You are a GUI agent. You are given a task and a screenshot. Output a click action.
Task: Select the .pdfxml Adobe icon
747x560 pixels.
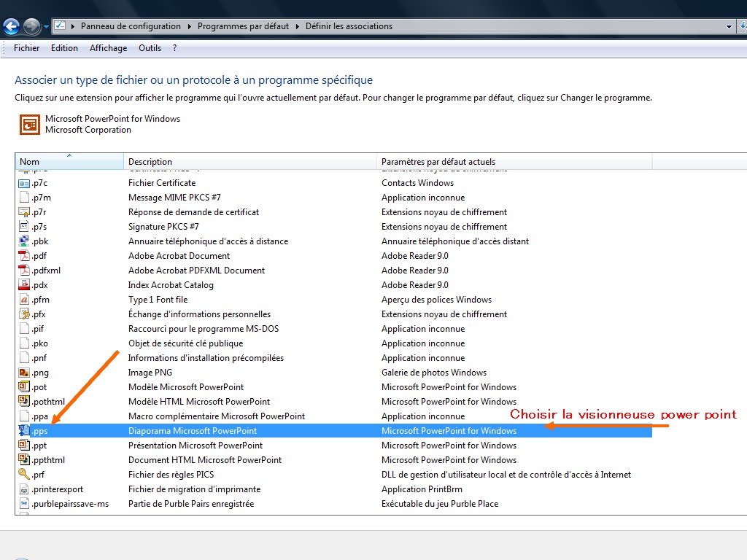(x=24, y=271)
